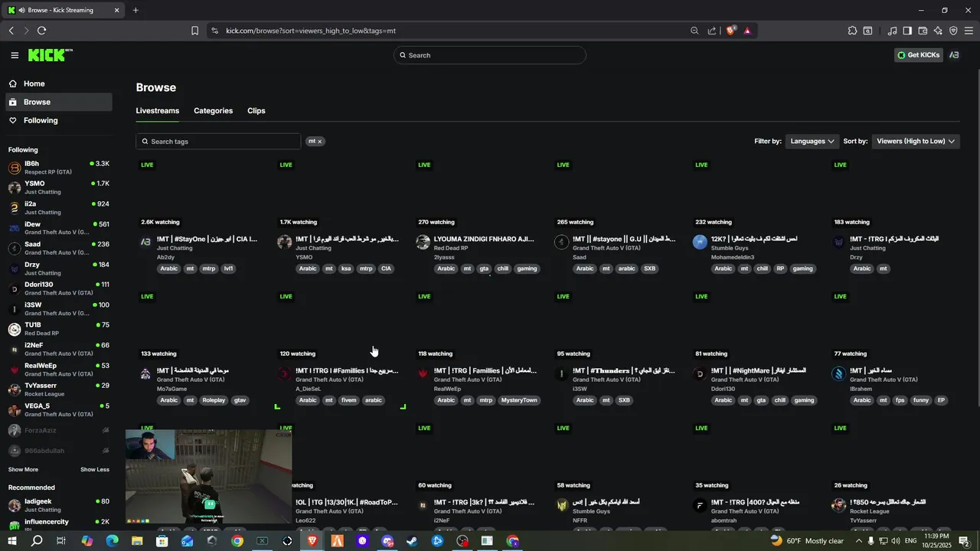Open File Explorer from taskbar
This screenshot has width=980, height=551.
[x=137, y=541]
